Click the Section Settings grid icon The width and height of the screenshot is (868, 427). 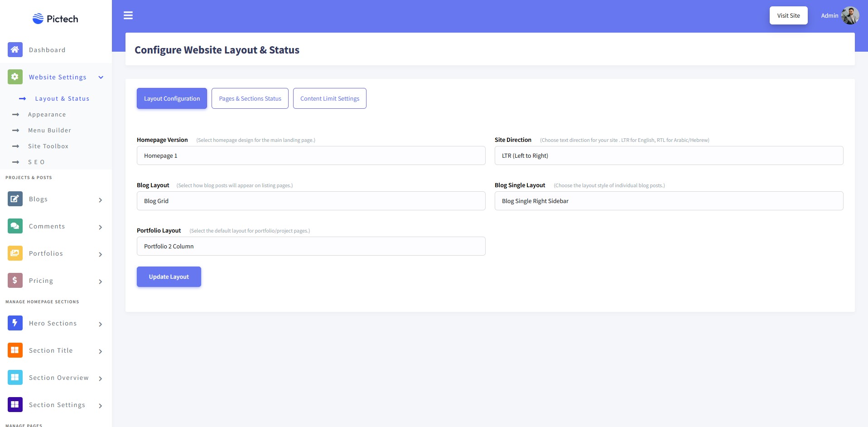coord(15,404)
